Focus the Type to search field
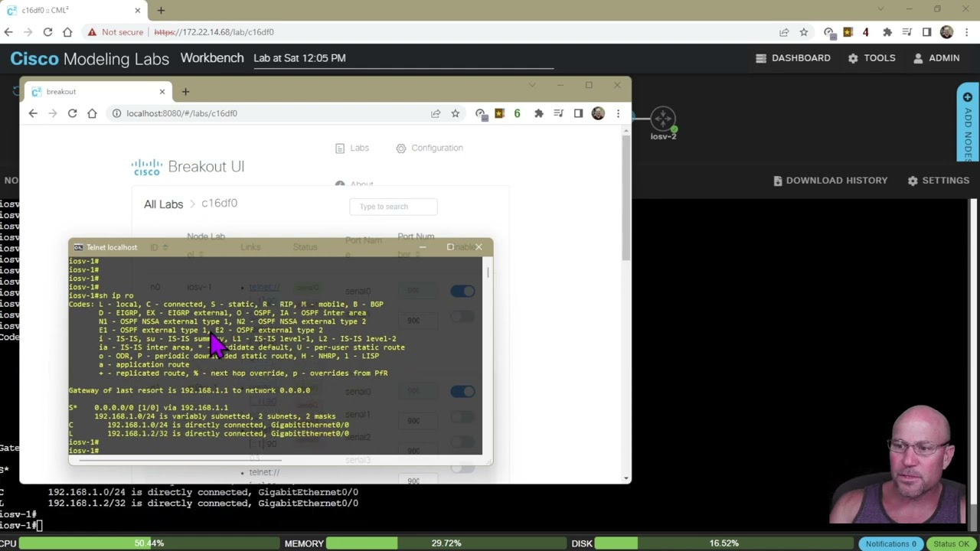This screenshot has height=551, width=980. pos(394,207)
